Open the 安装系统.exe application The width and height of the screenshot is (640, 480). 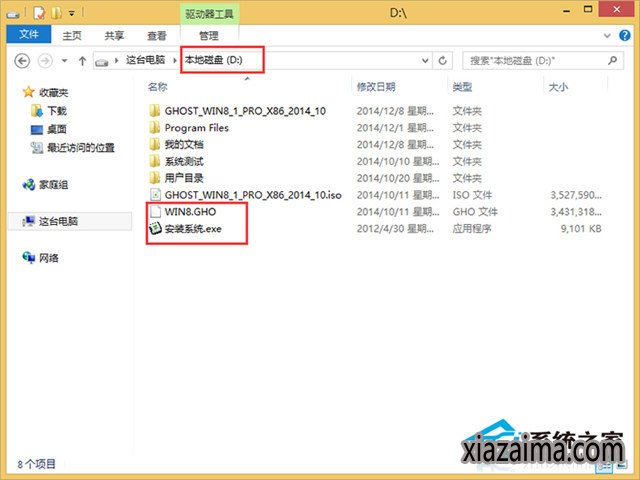196,229
